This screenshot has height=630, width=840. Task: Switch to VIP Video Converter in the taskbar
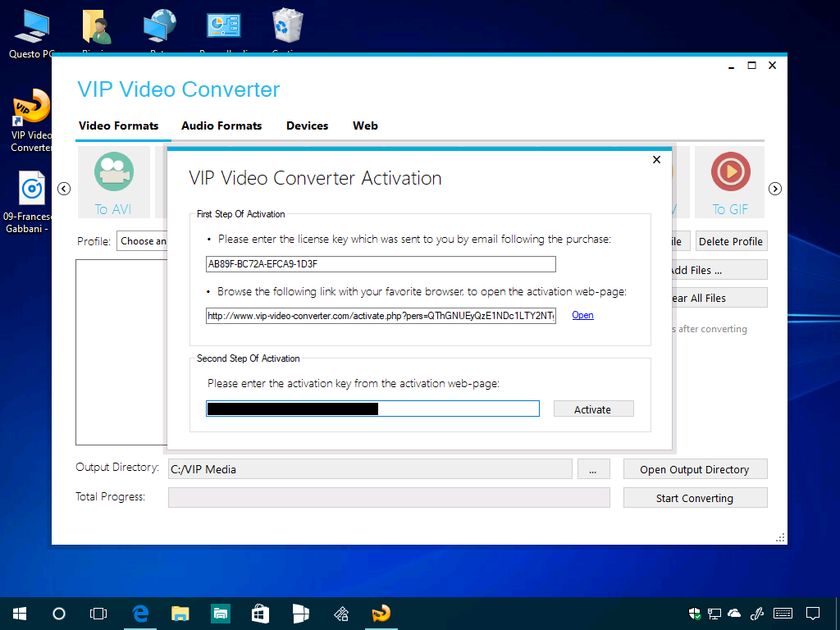381,614
